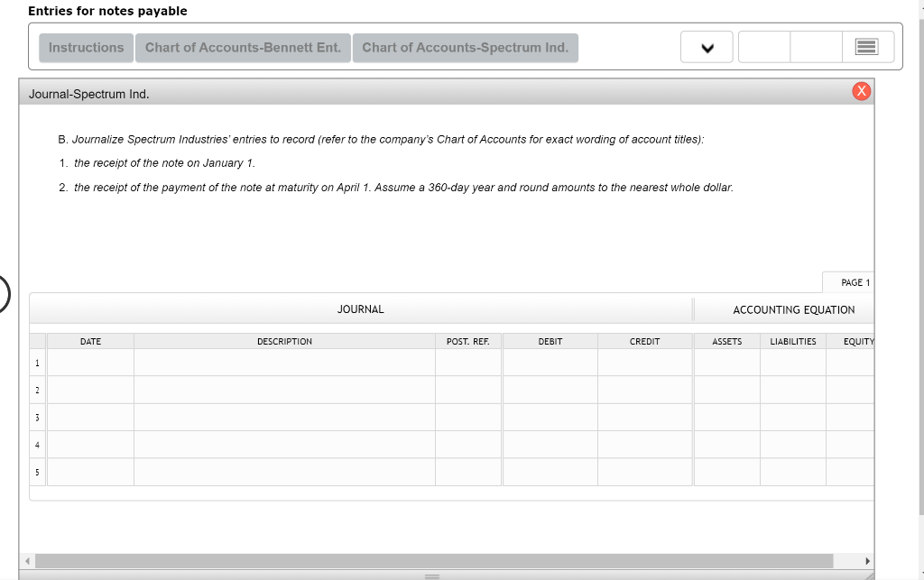This screenshot has height=580, width=924.
Task: Click the date field in row 1
Action: [90, 363]
